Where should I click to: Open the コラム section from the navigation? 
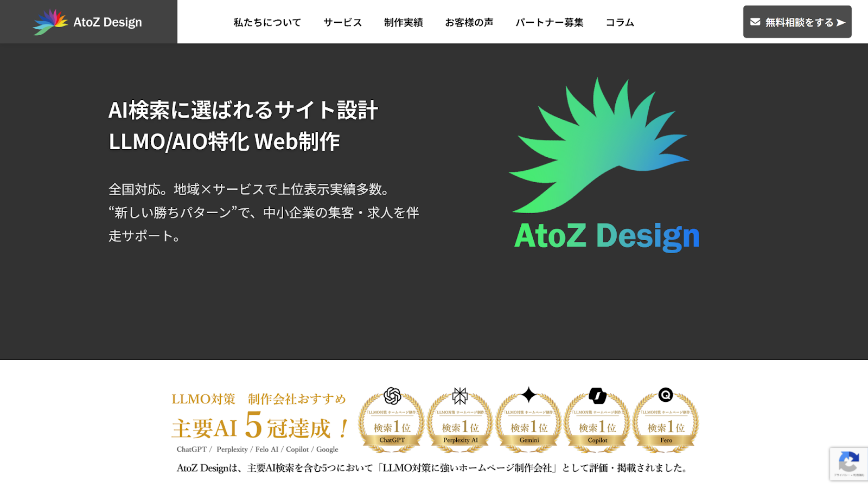(620, 22)
